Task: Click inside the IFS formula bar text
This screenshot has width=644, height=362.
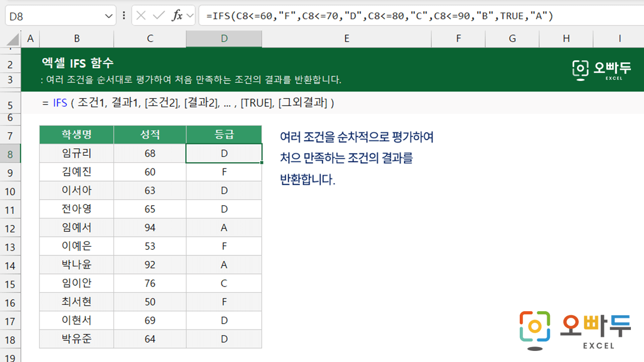Action: [x=380, y=16]
